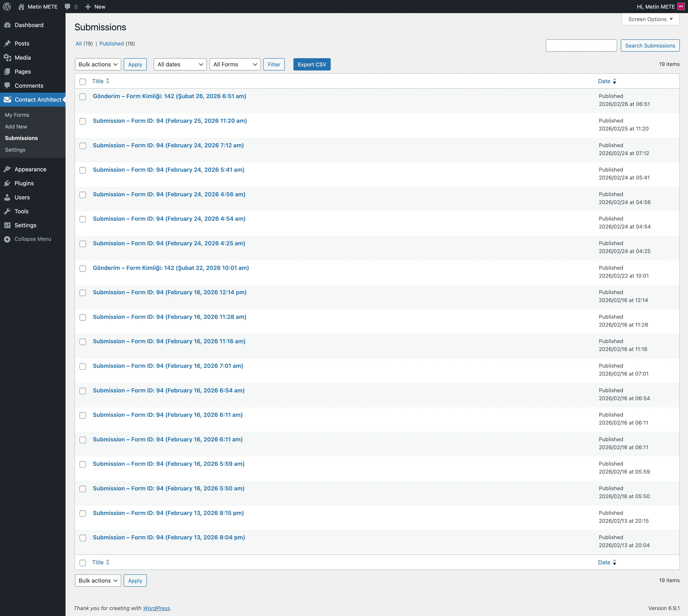Viewport: 688px width, 616px height.
Task: Open the February 13 8:04 pm submission link
Action: click(169, 537)
